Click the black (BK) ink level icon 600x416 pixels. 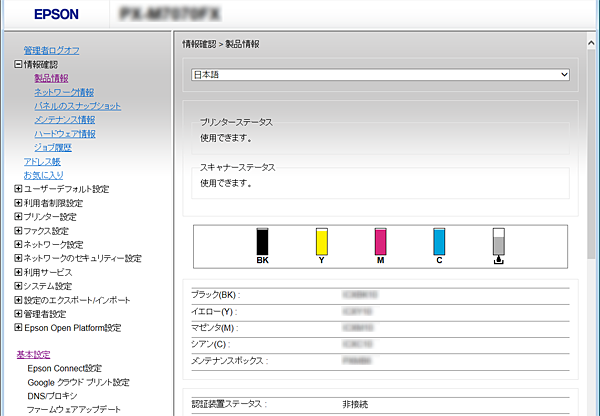pyautogui.click(x=263, y=241)
